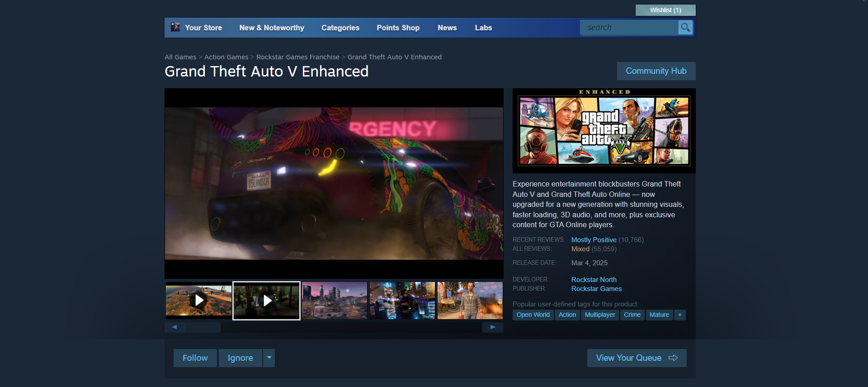Click the Follow button
Viewport: 868px width, 387px height.
pyautogui.click(x=195, y=358)
